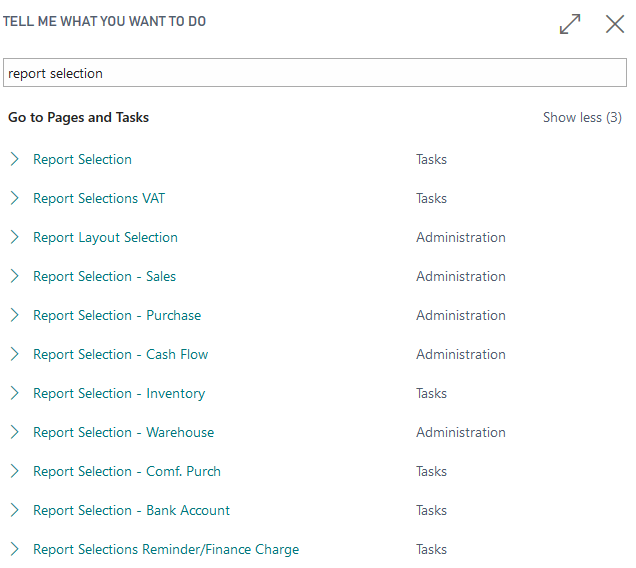Screen dimensions: 636x568
Task: Click the chevron beside Report Layout Selection
Action: 15,237
